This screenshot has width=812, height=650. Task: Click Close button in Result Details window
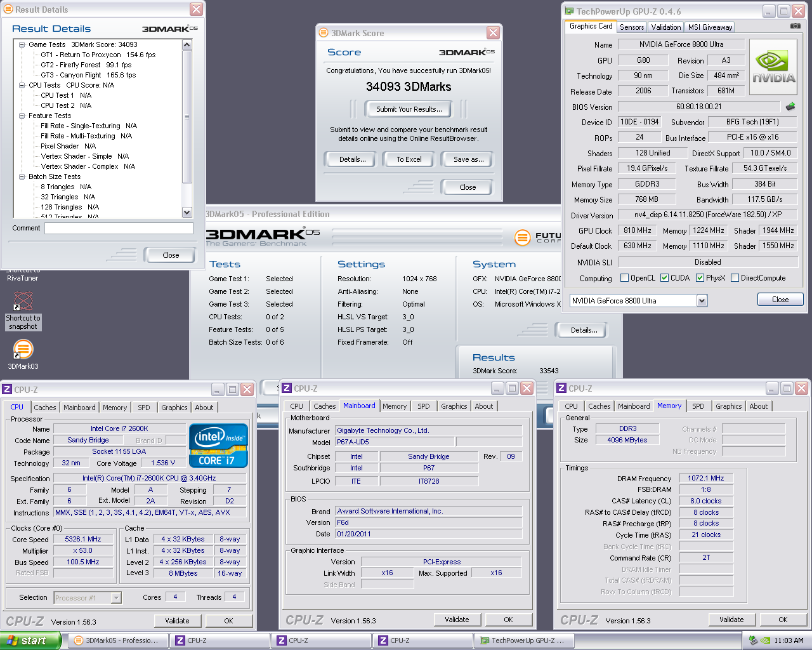click(171, 255)
